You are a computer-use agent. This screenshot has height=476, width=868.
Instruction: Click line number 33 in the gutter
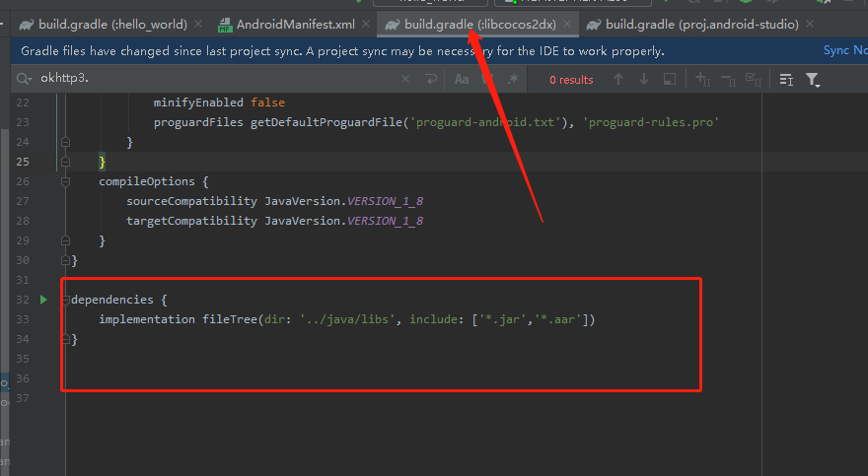pyautogui.click(x=22, y=319)
